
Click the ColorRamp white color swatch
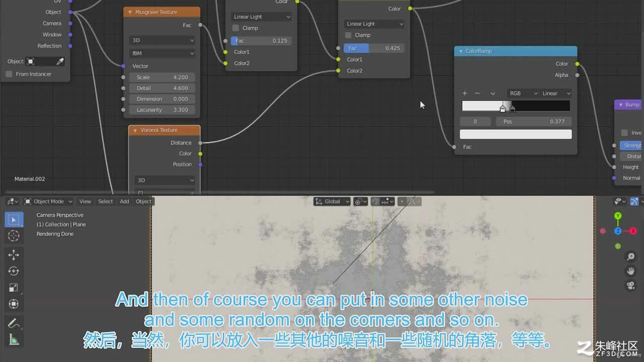click(516, 134)
